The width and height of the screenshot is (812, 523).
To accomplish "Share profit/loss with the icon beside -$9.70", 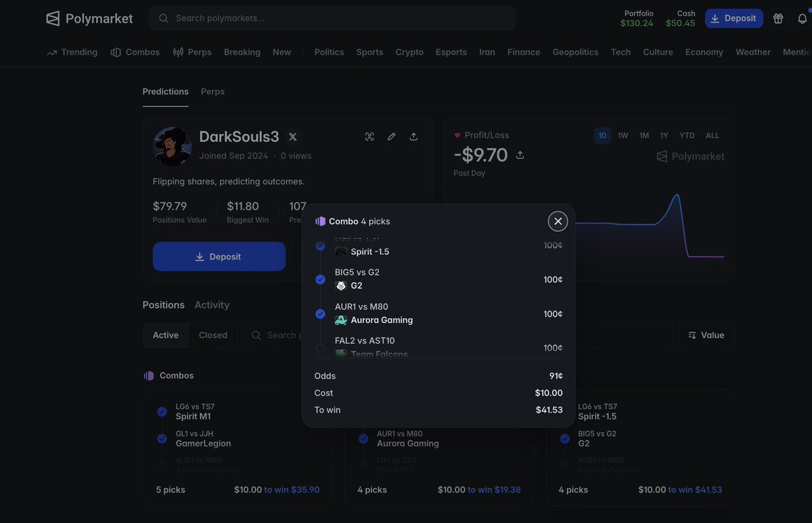I will [x=520, y=155].
